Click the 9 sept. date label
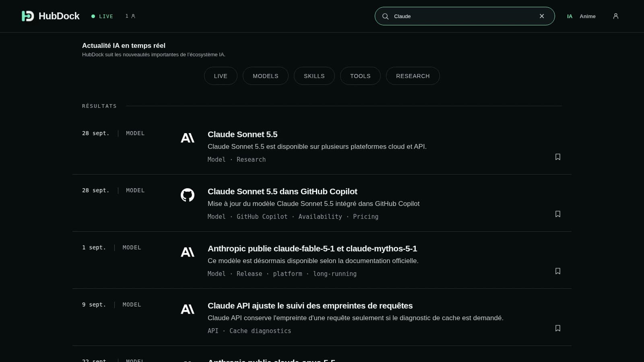This screenshot has height=362, width=644. tap(94, 304)
